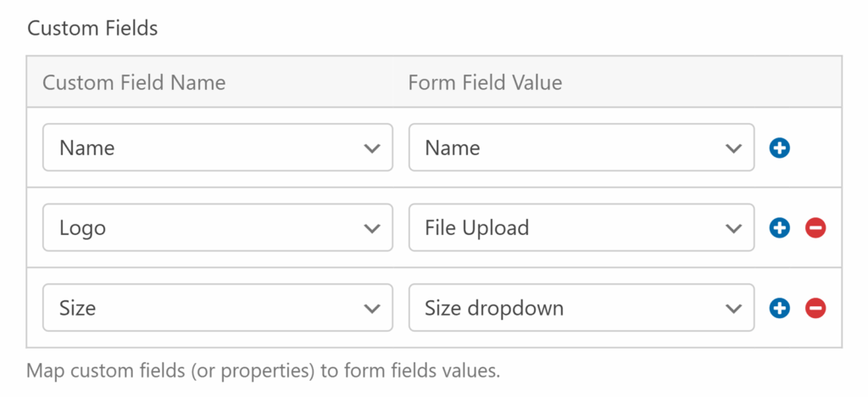The width and height of the screenshot is (868, 397).
Task: Click the Custom Field Name column header
Action: (134, 82)
